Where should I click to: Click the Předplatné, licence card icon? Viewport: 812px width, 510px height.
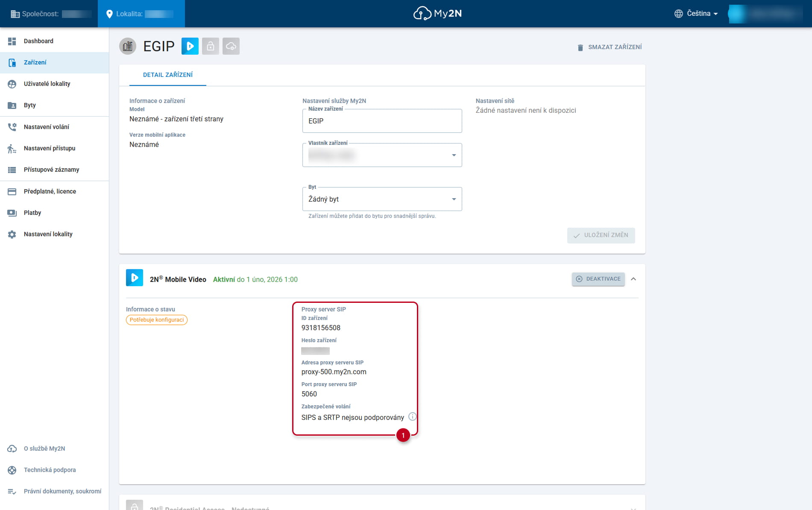pos(12,191)
